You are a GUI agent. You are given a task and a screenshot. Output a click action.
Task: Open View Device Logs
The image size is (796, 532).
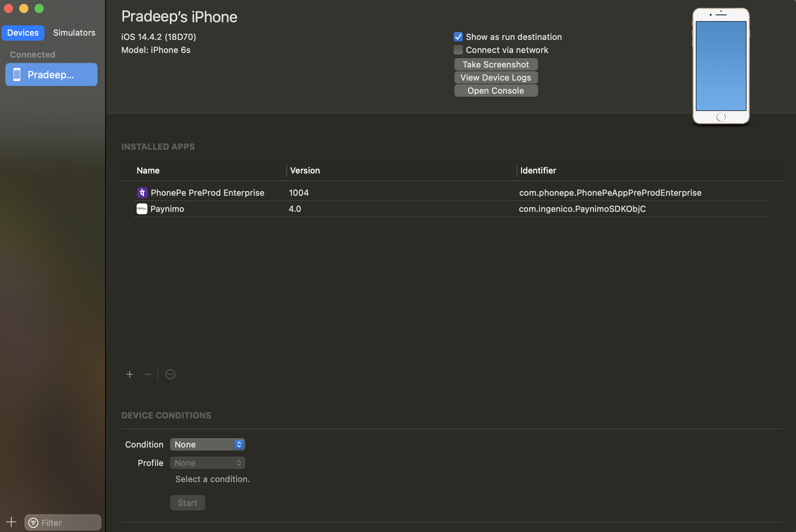click(495, 78)
